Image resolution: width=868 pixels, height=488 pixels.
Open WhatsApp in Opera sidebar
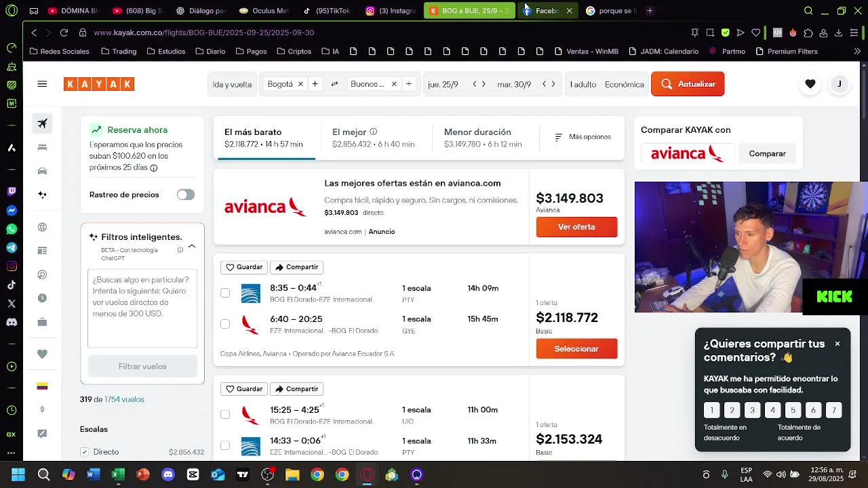[x=12, y=229]
